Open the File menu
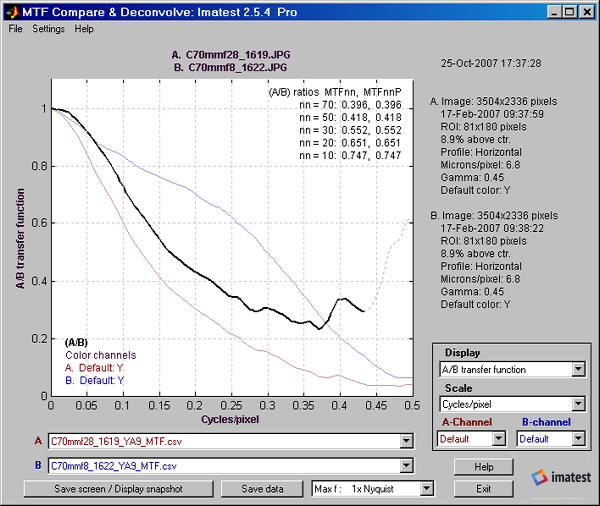Screen dimensions: 600x506 15,29
